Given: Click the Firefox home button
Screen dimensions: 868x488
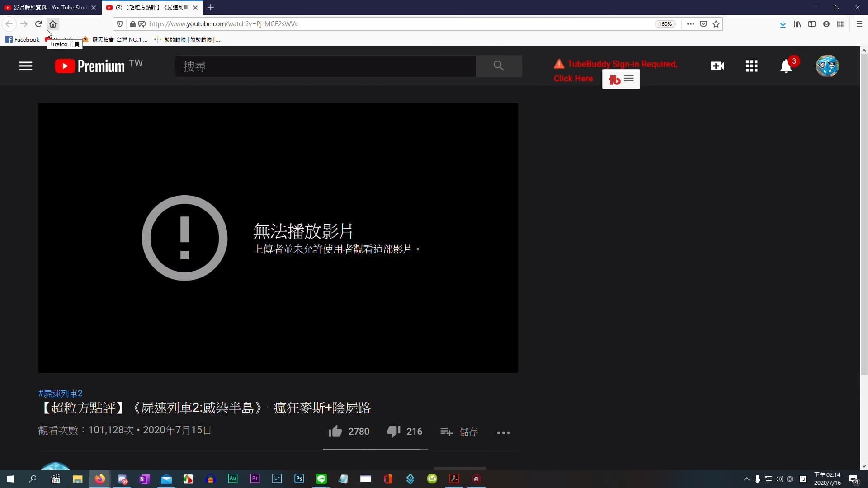Looking at the screenshot, I should tap(53, 24).
